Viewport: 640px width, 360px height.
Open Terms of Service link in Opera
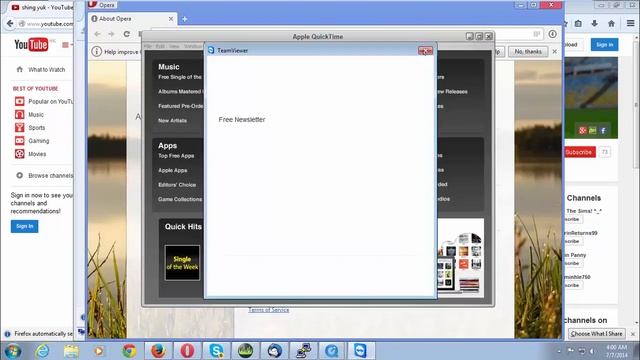[269, 310]
